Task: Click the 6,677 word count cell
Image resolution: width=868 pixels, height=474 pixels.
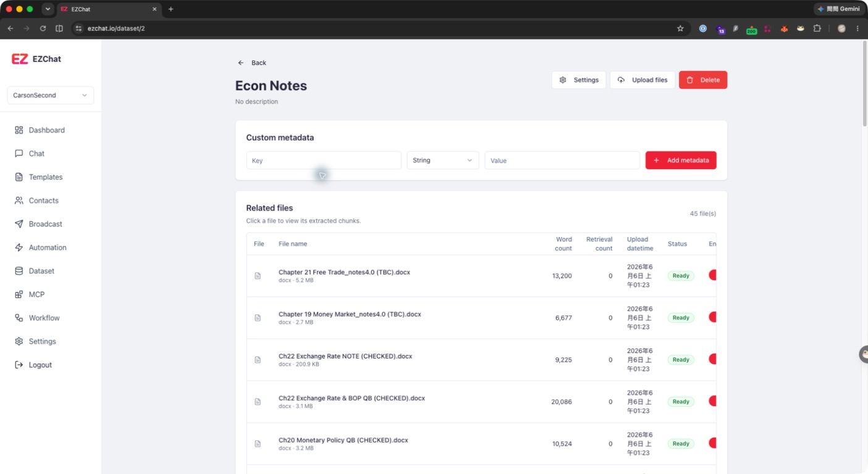Action: click(x=563, y=318)
